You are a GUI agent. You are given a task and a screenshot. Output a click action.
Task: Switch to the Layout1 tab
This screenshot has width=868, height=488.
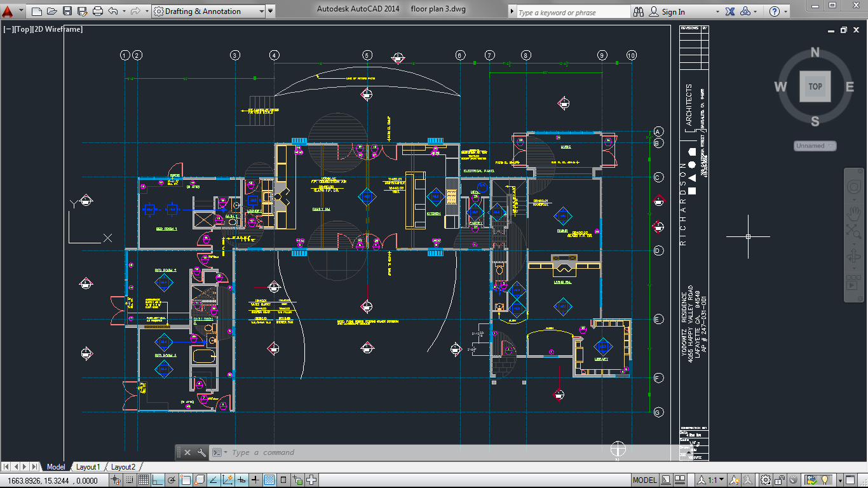tap(88, 467)
